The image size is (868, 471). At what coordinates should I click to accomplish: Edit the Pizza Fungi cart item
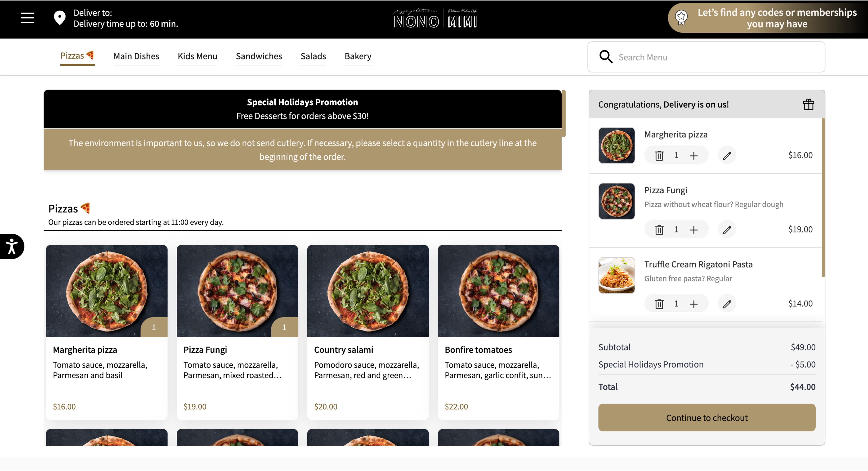(727, 230)
